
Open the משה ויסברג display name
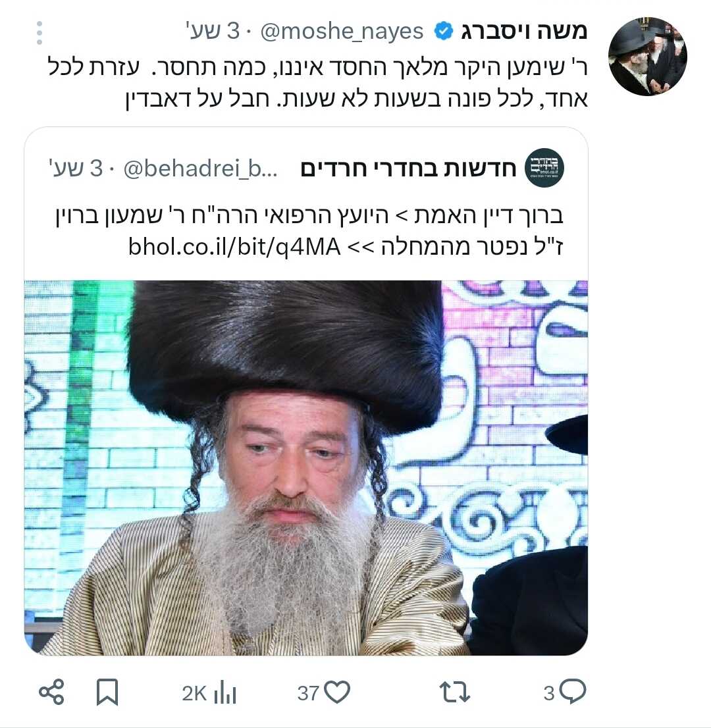[524, 31]
